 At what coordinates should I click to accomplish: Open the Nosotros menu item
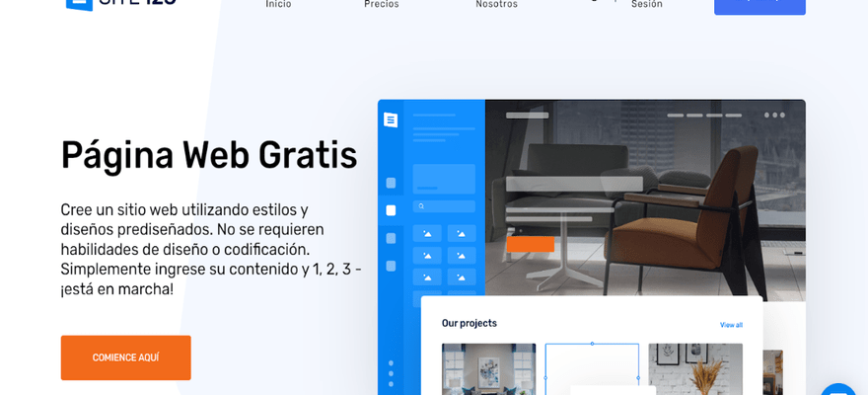coord(496,4)
